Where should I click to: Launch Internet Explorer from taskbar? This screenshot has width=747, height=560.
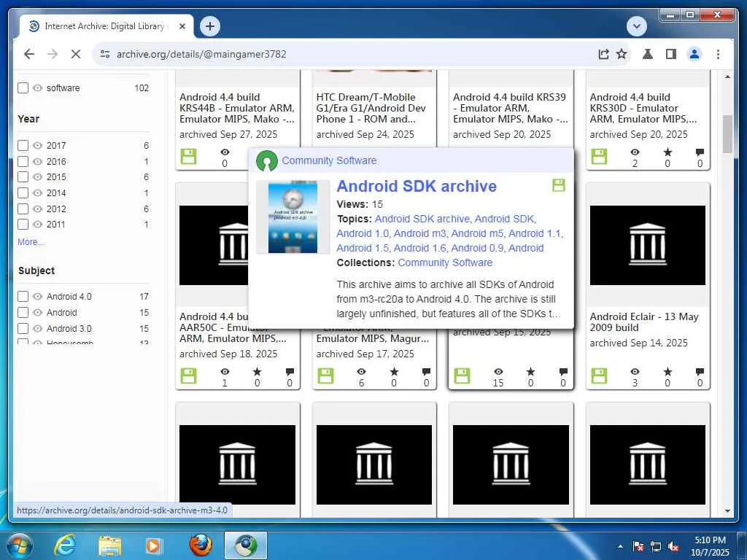[x=64, y=545]
